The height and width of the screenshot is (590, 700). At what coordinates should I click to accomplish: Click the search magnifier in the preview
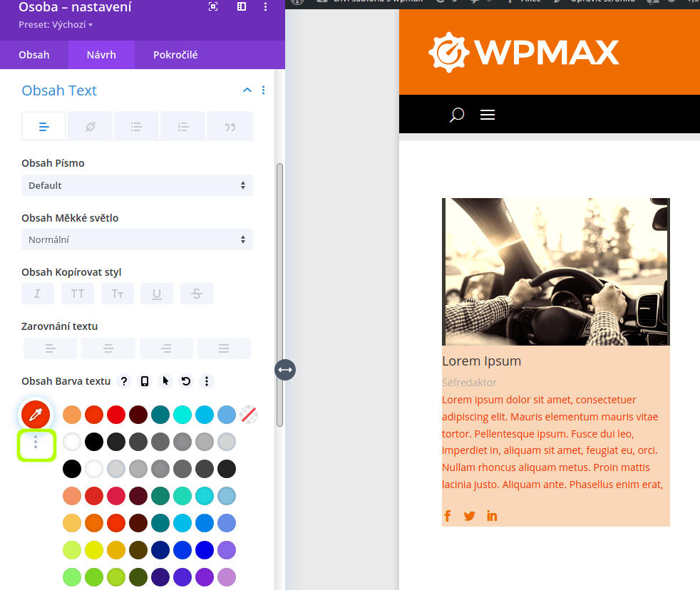point(457,115)
